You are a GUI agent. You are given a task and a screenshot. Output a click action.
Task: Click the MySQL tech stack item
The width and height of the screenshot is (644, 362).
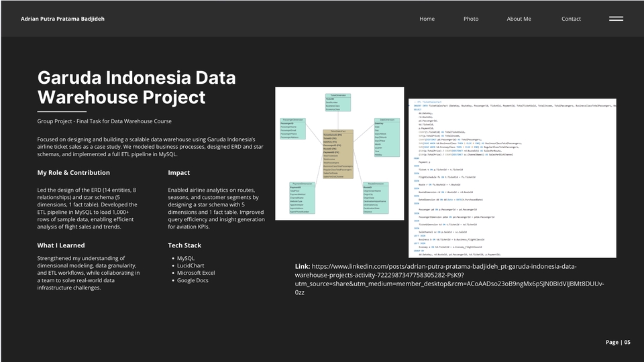[186, 258]
